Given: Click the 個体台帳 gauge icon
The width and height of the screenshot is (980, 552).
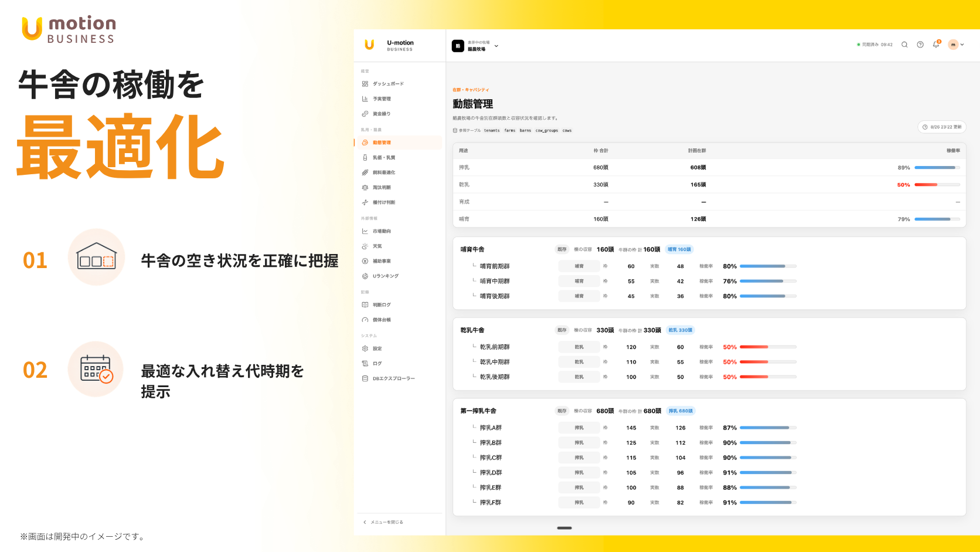Looking at the screenshot, I should pyautogui.click(x=365, y=320).
